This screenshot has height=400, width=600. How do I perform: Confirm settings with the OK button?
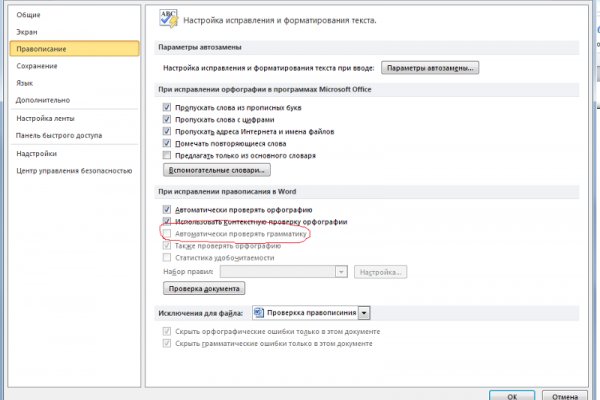pyautogui.click(x=512, y=393)
